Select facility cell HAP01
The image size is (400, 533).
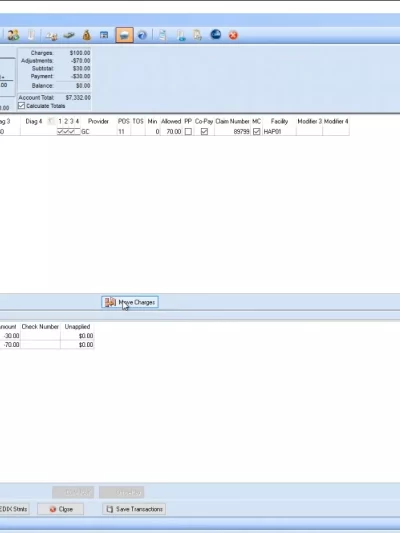pos(279,132)
